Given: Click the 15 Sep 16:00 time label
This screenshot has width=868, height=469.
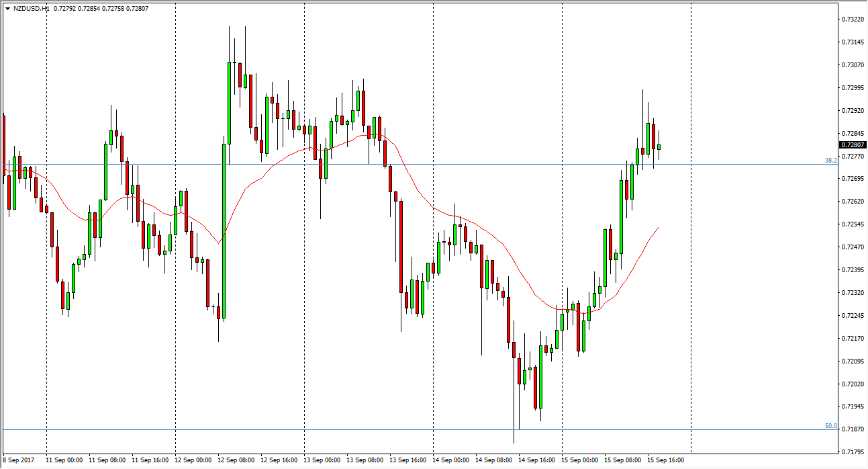Looking at the screenshot, I should click(667, 460).
